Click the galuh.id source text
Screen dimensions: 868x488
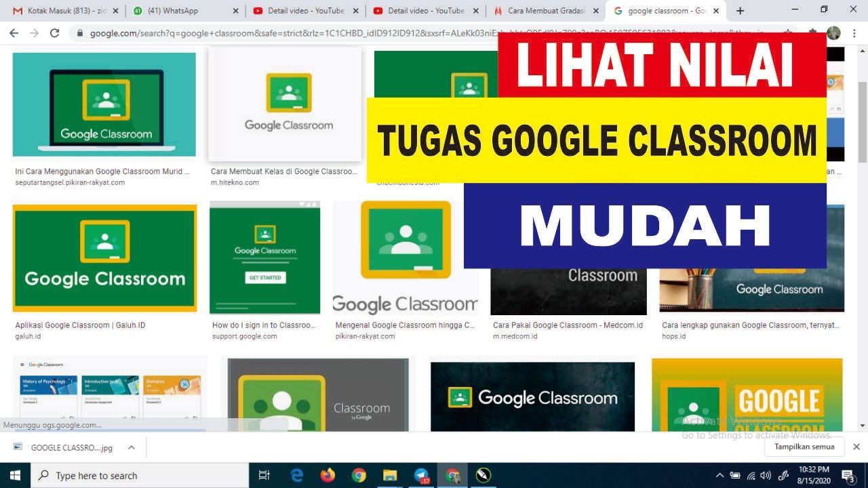pyautogui.click(x=28, y=336)
